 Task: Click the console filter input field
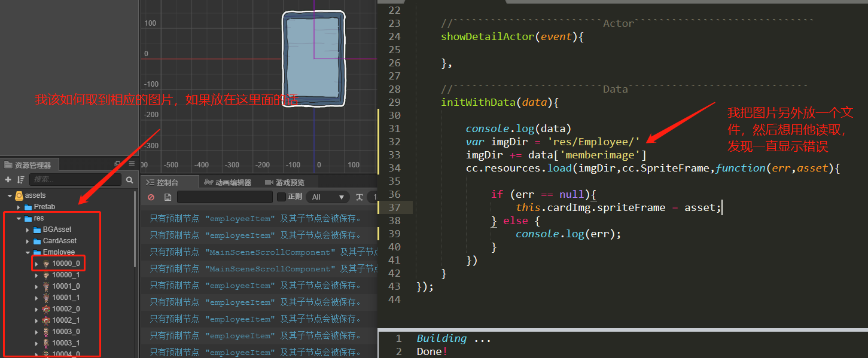[x=225, y=197]
